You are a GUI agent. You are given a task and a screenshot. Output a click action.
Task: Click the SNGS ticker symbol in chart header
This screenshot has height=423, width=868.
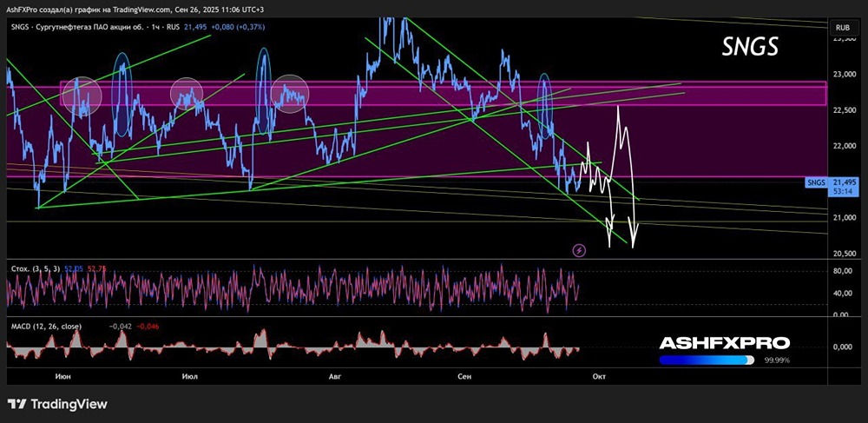[21, 27]
